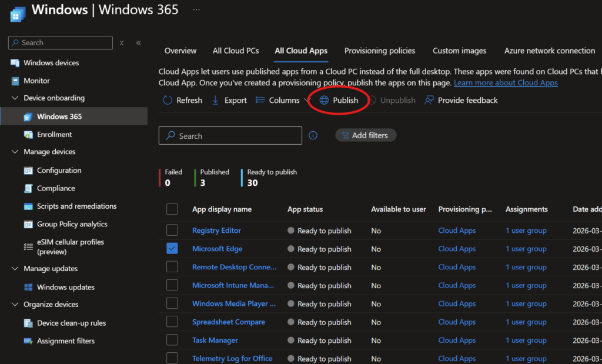Toggle the select-all header checkbox
This screenshot has height=364, width=602.
point(172,209)
